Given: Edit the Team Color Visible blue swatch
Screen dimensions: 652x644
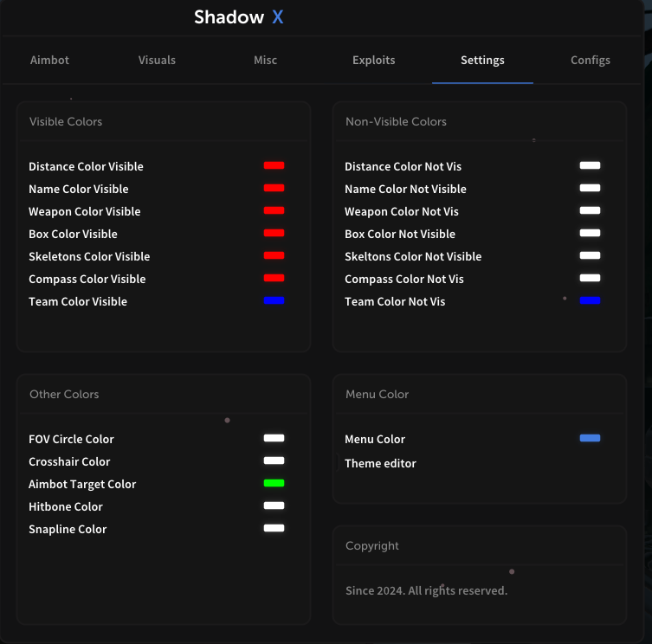Looking at the screenshot, I should click(x=274, y=300).
